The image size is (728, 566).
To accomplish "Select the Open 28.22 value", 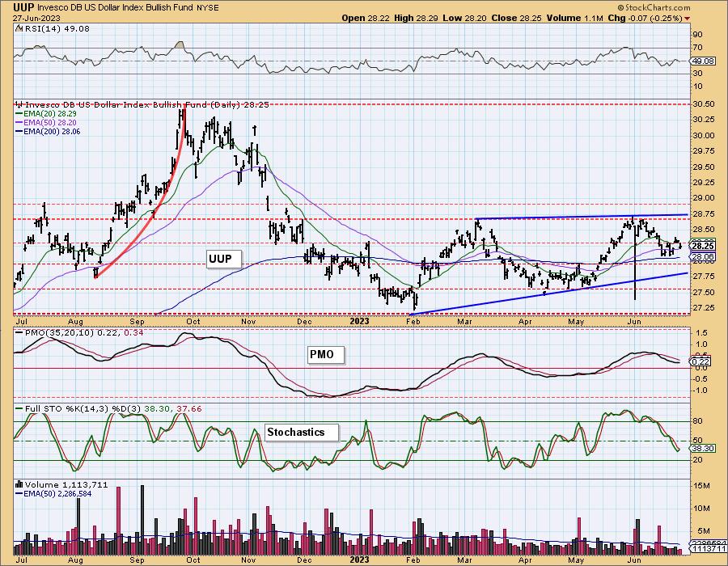I will [x=366, y=18].
